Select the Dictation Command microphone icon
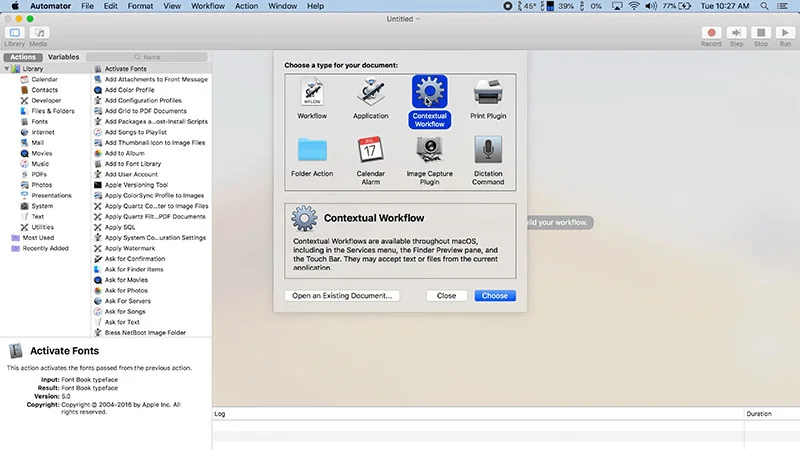Image resolution: width=800 pixels, height=450 pixels. click(x=488, y=150)
